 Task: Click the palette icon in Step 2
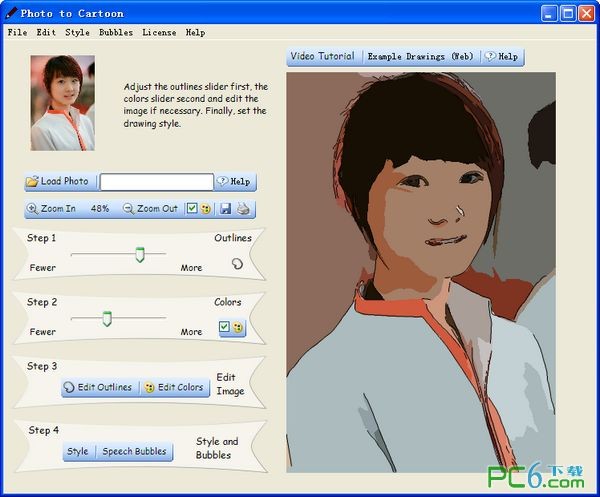coord(238,327)
